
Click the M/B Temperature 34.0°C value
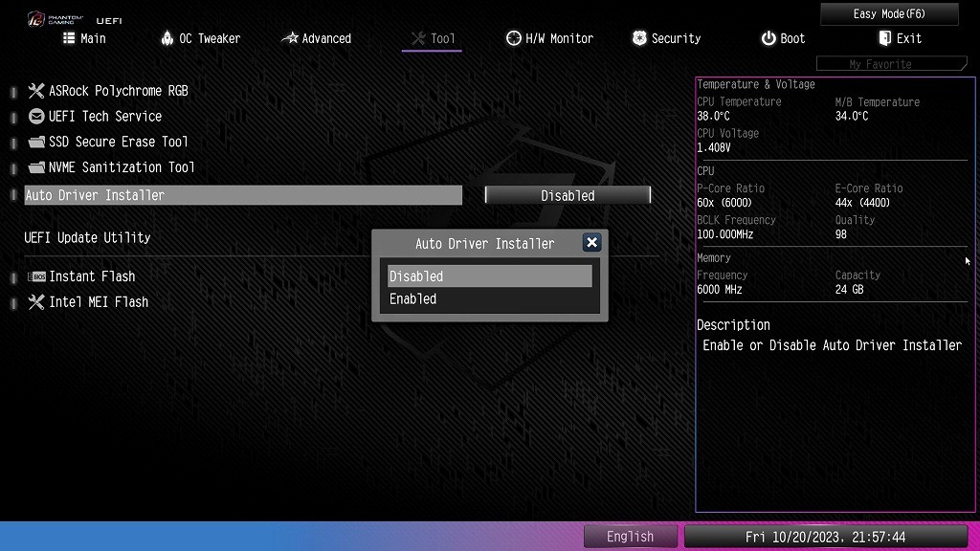[x=851, y=116]
